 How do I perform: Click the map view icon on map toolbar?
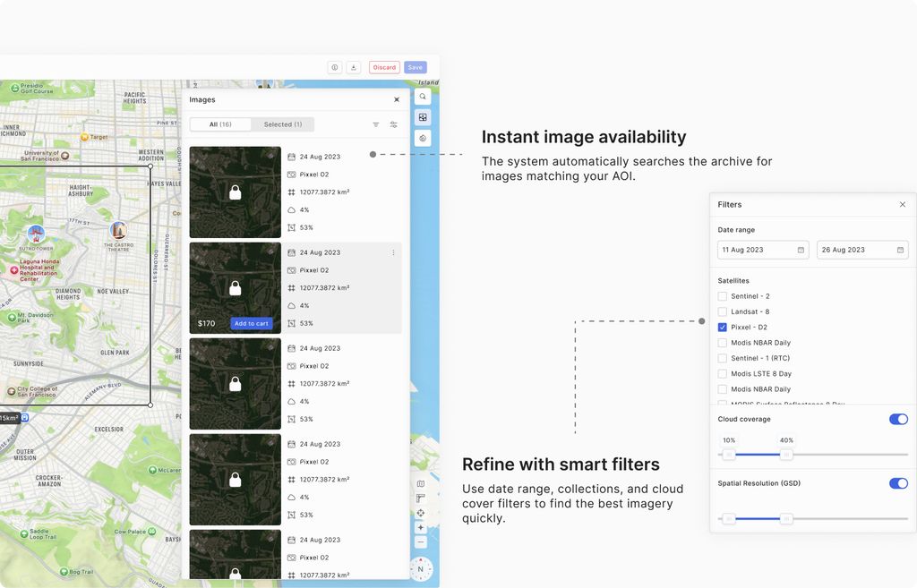[421, 484]
